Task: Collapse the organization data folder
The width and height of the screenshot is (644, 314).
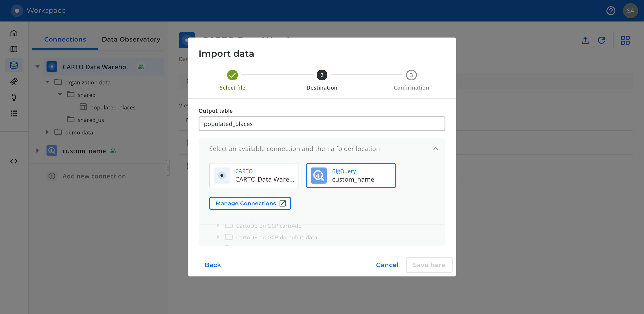Action: pyautogui.click(x=47, y=82)
